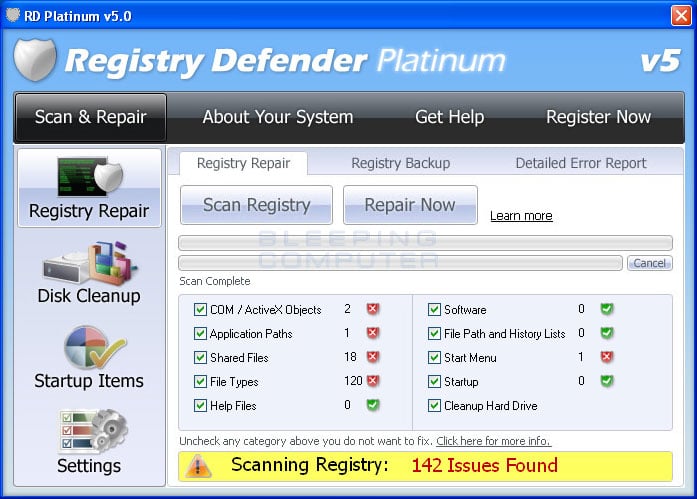
Task: Click the shield logo beside Registry Defender
Action: 35,60
